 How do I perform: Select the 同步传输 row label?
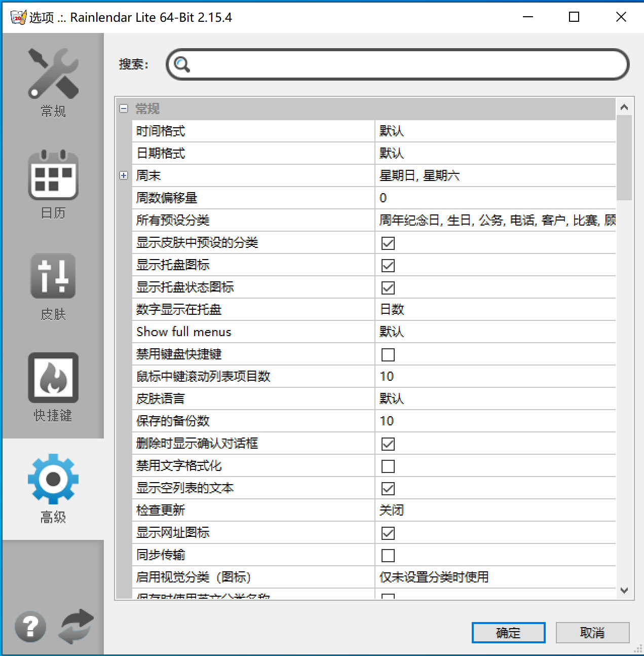[x=161, y=555]
